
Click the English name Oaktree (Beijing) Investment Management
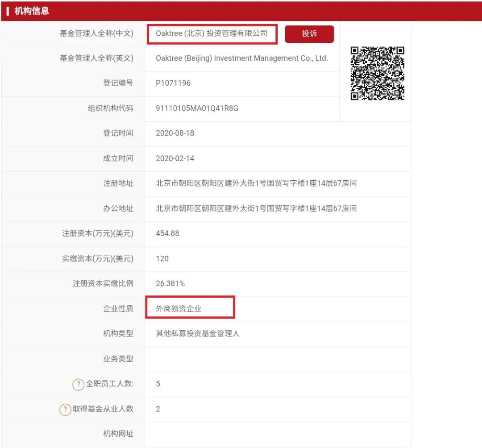click(x=241, y=58)
